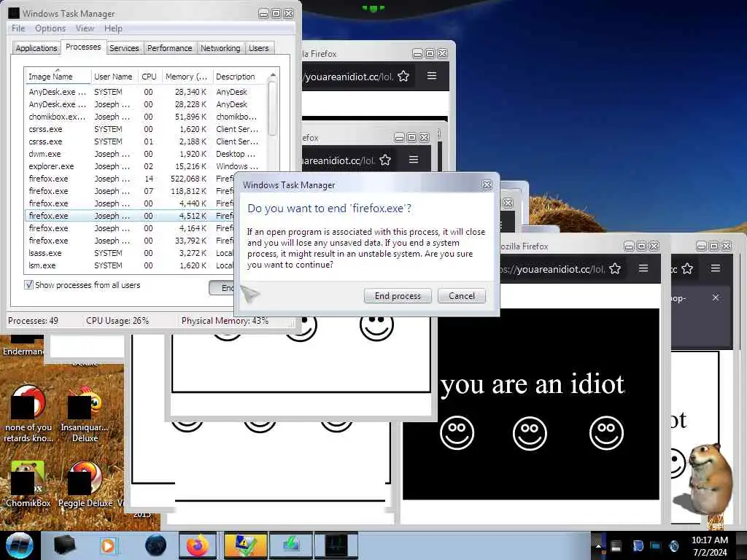This screenshot has height=560, width=747.
Task: Open the ChomikBox desktop shortcut
Action: pyautogui.click(x=28, y=484)
